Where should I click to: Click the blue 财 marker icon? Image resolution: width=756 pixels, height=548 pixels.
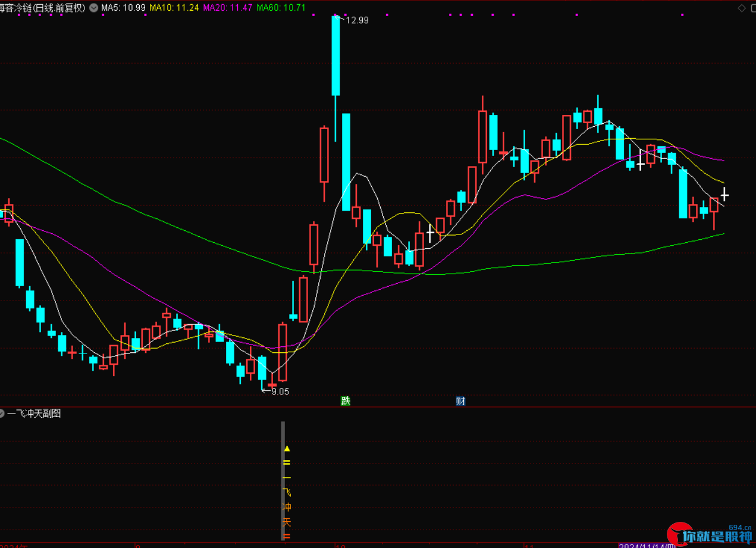tap(460, 401)
